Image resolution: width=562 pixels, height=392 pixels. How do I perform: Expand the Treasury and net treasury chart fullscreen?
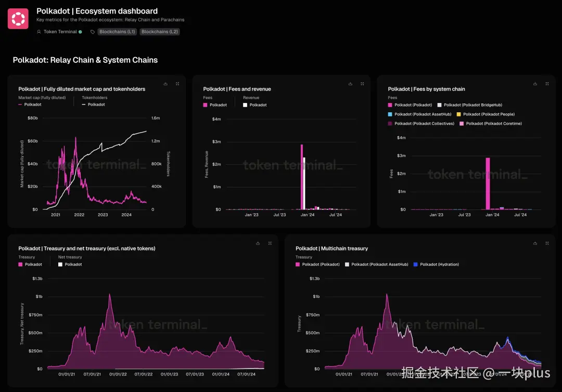(270, 243)
